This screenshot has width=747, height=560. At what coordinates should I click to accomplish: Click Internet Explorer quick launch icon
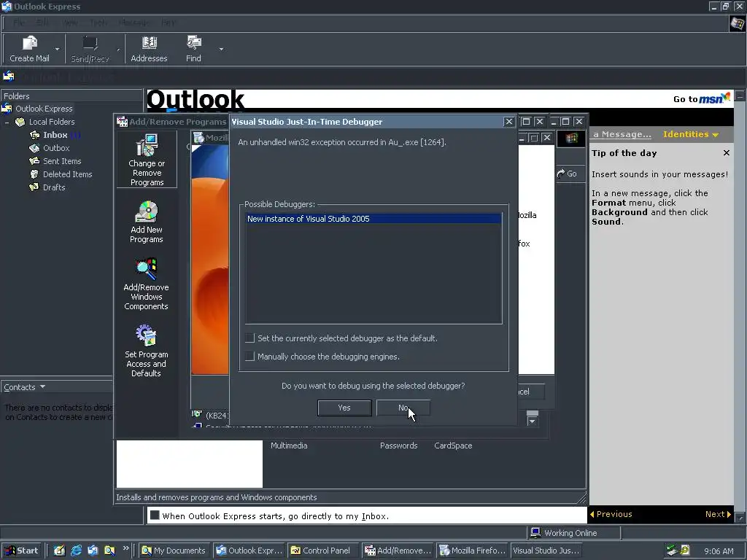pyautogui.click(x=76, y=551)
